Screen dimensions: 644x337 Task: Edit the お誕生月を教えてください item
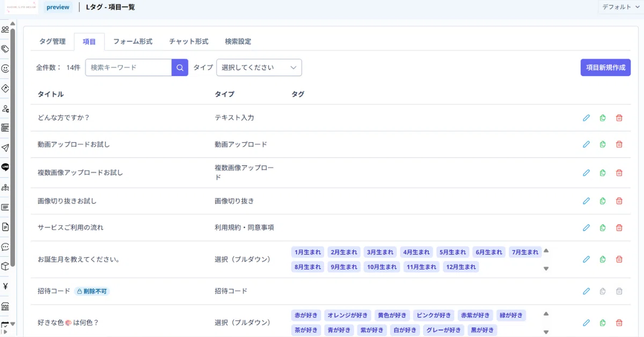pos(586,259)
